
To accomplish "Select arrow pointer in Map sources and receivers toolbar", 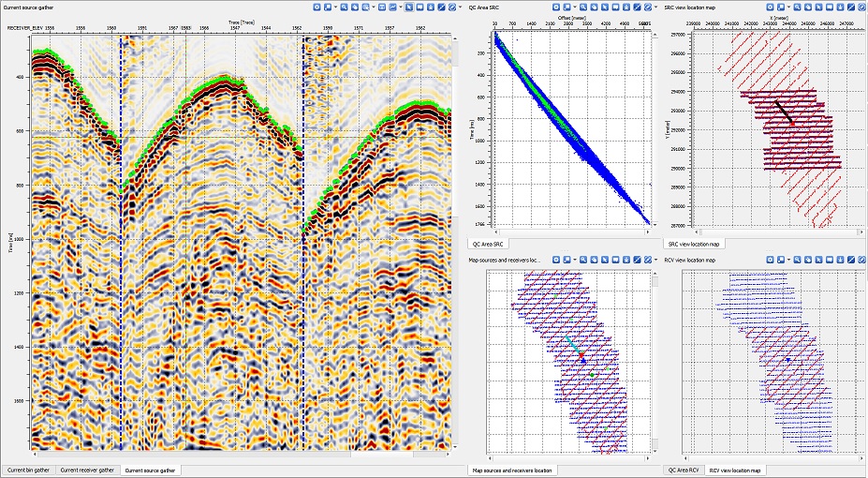I will coord(605,260).
